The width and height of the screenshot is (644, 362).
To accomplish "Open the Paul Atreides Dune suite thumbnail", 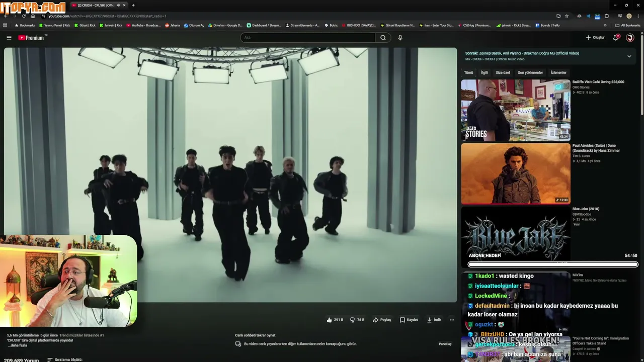I will click(516, 173).
